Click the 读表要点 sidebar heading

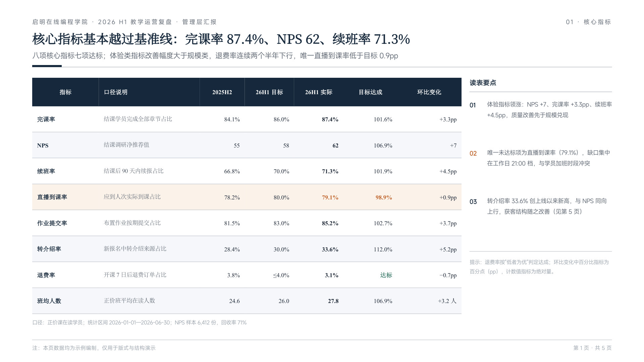(483, 83)
